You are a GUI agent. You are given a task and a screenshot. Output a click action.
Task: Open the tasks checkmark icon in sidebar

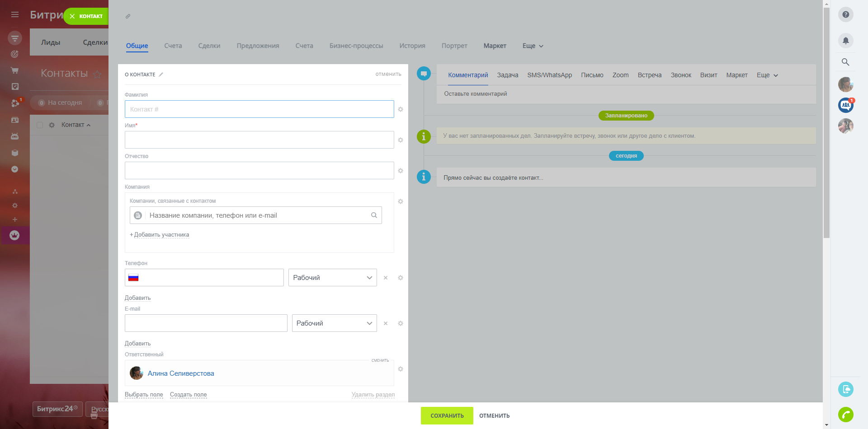15,86
